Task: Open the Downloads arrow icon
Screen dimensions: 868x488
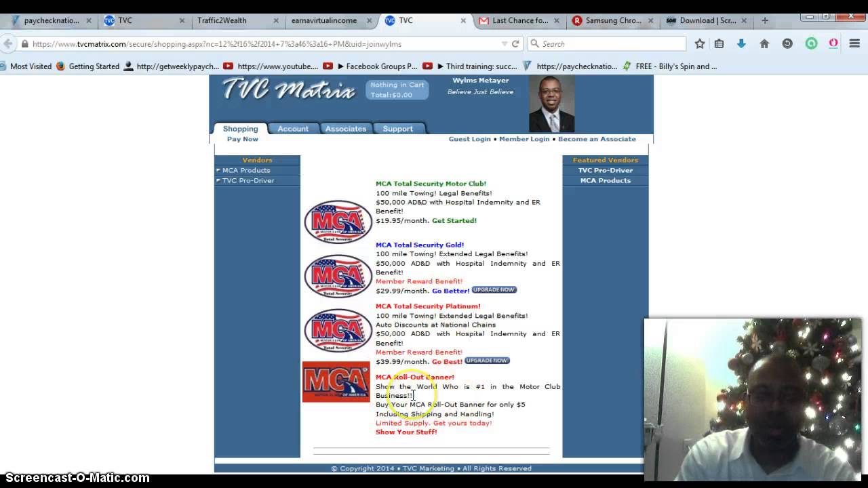Action: point(741,43)
